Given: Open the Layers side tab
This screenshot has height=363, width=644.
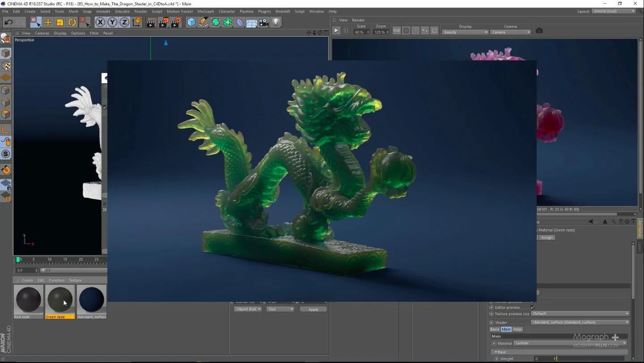Looking at the screenshot, I should pyautogui.click(x=640, y=247).
